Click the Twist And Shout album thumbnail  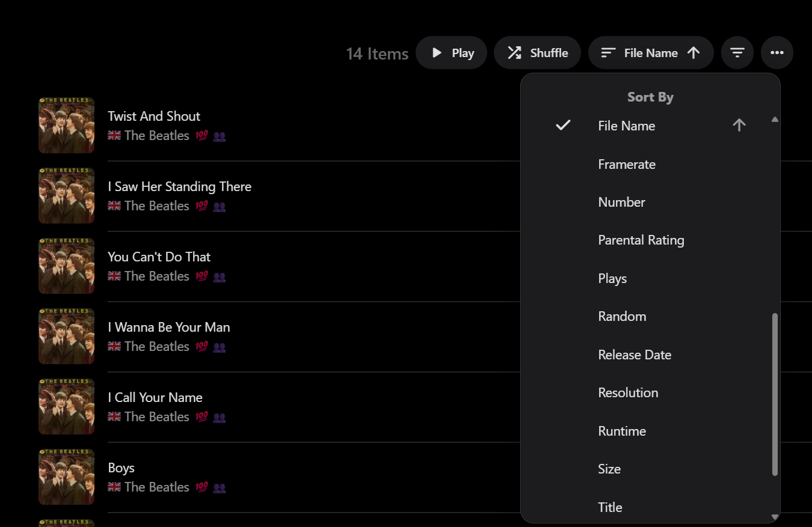click(67, 125)
